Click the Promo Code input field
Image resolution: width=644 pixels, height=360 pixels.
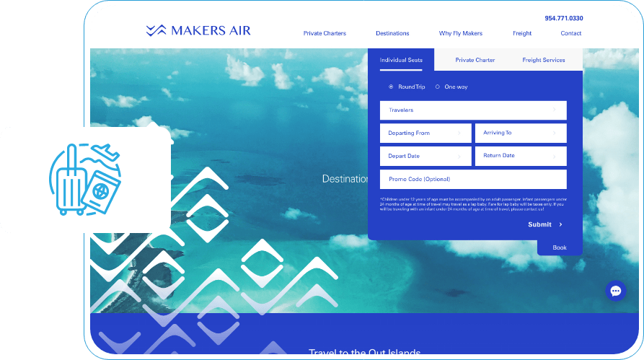tap(472, 180)
